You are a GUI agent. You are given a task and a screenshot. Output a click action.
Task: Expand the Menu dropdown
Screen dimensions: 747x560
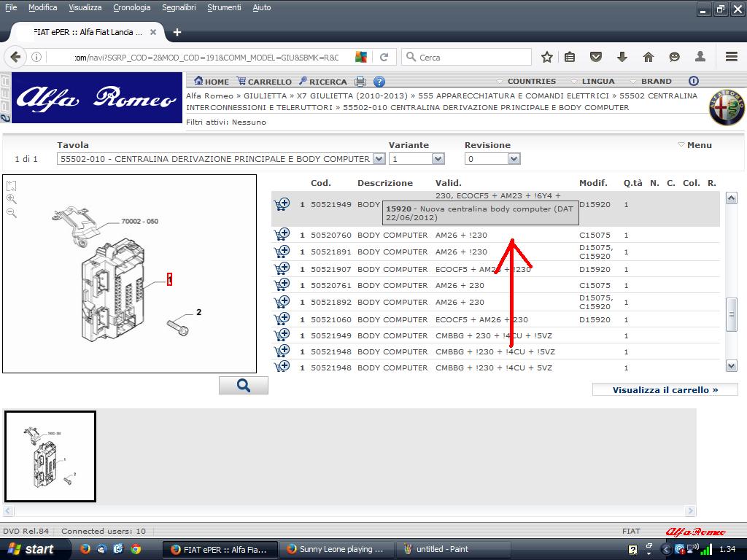[x=694, y=145]
